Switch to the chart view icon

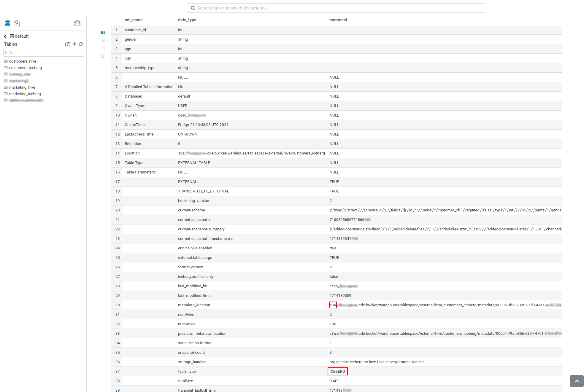point(103,40)
